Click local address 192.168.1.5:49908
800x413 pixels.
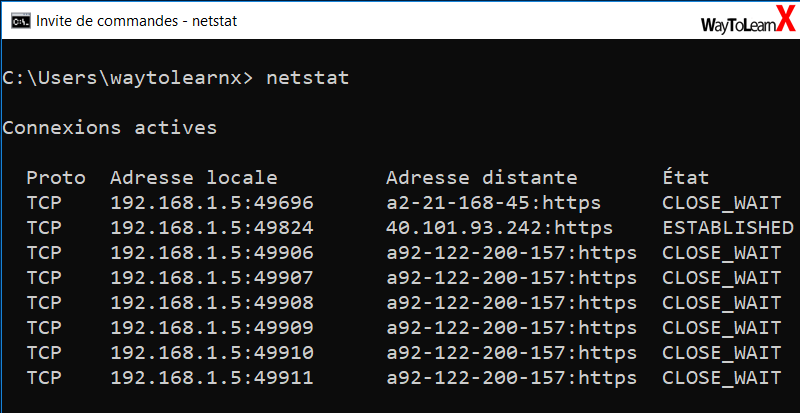[212, 303]
